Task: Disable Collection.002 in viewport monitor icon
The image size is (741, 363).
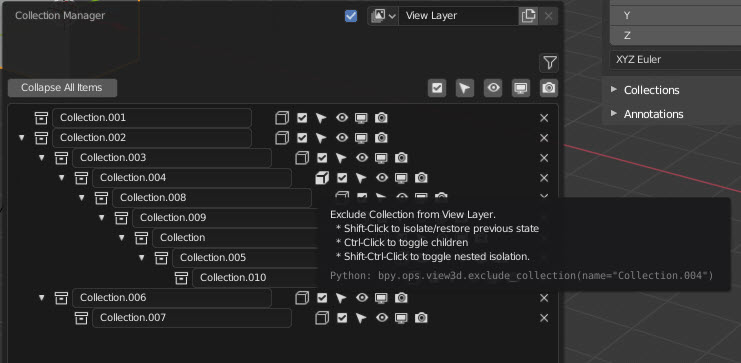Action: tap(361, 138)
